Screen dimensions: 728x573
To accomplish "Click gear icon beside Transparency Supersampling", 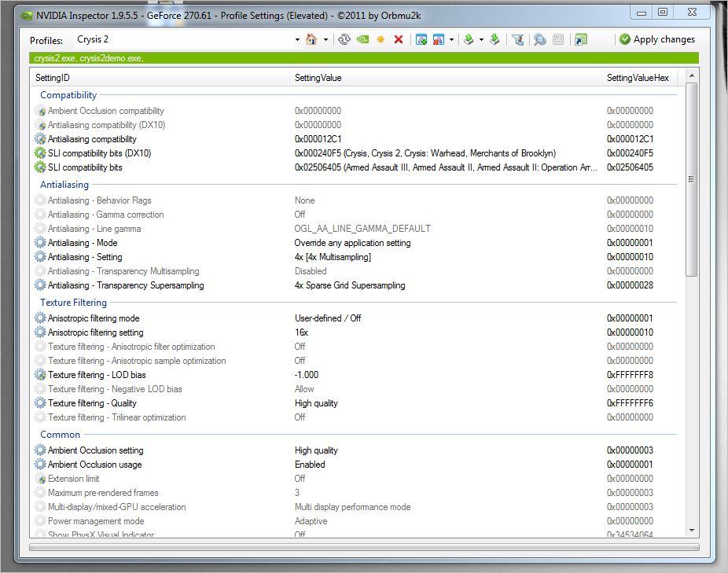I will click(x=40, y=285).
